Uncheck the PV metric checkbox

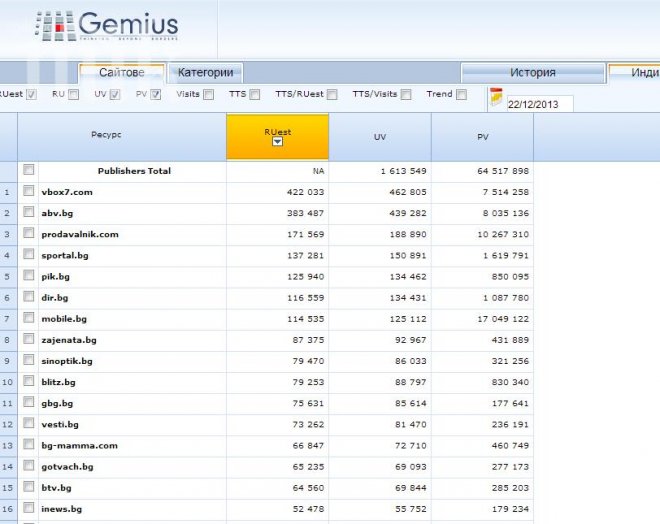pyautogui.click(x=156, y=95)
